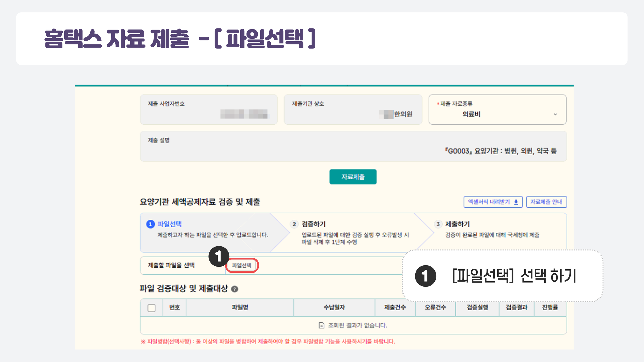Screen dimensions: 644x362
Task: Click the 엑셀서식 내려받기 download button
Action: click(492, 202)
